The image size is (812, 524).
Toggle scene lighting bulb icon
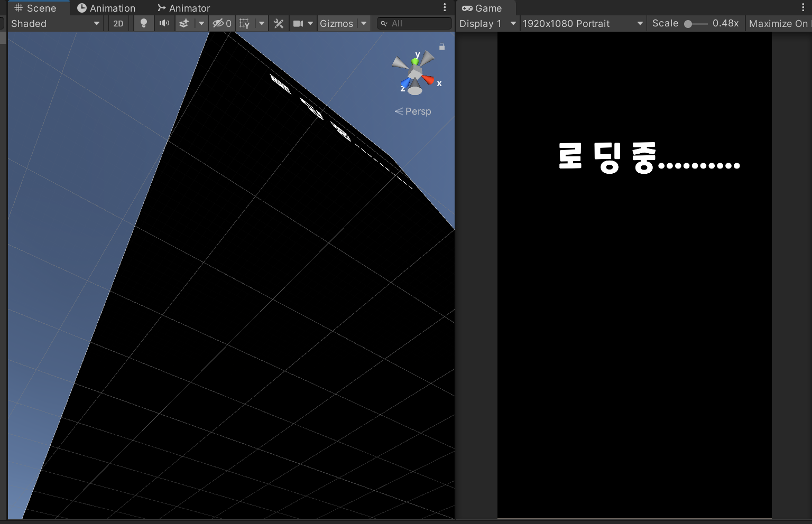click(x=143, y=23)
